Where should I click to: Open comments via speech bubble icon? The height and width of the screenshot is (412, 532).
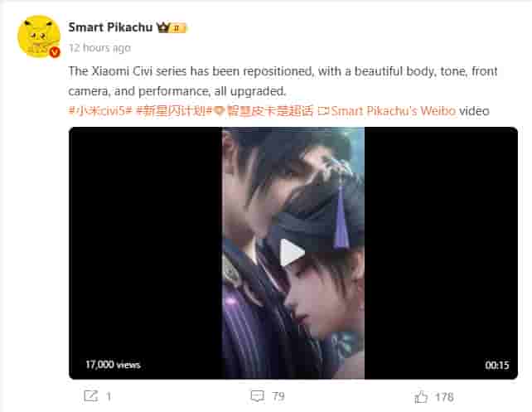(x=257, y=396)
